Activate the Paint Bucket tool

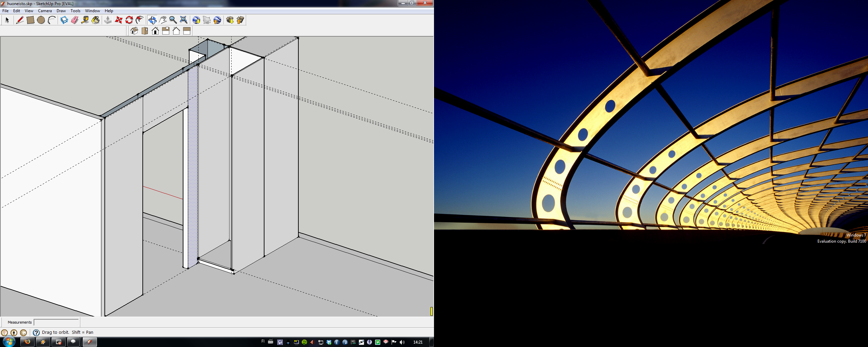coord(96,20)
